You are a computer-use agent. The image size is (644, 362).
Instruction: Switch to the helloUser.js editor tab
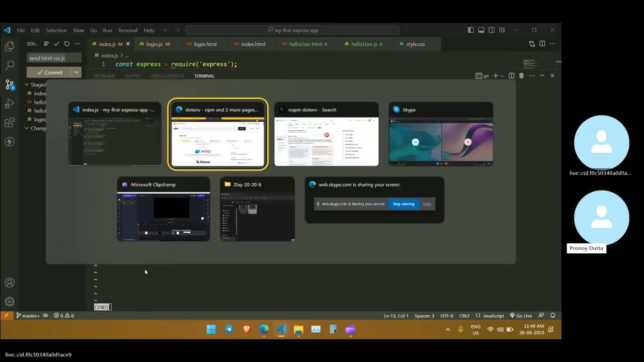point(363,44)
